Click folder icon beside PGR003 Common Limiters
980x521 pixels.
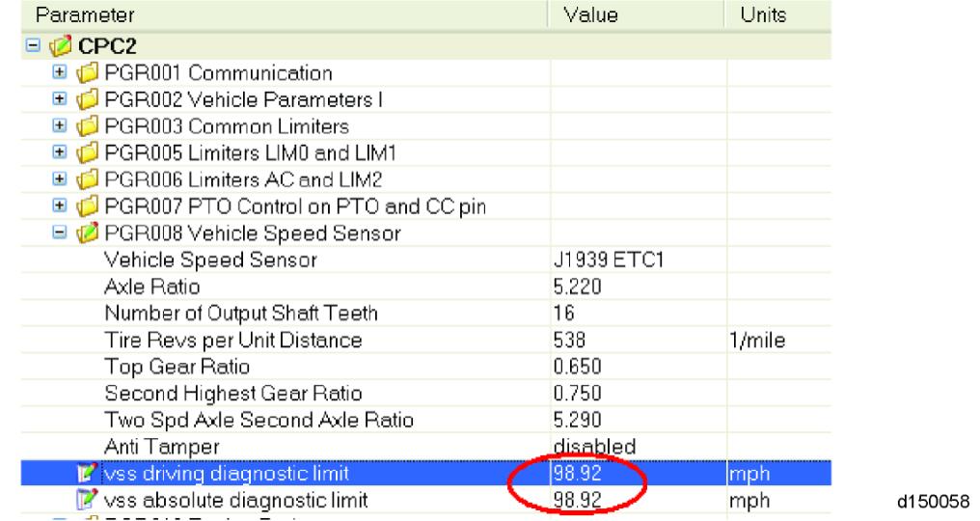88,125
